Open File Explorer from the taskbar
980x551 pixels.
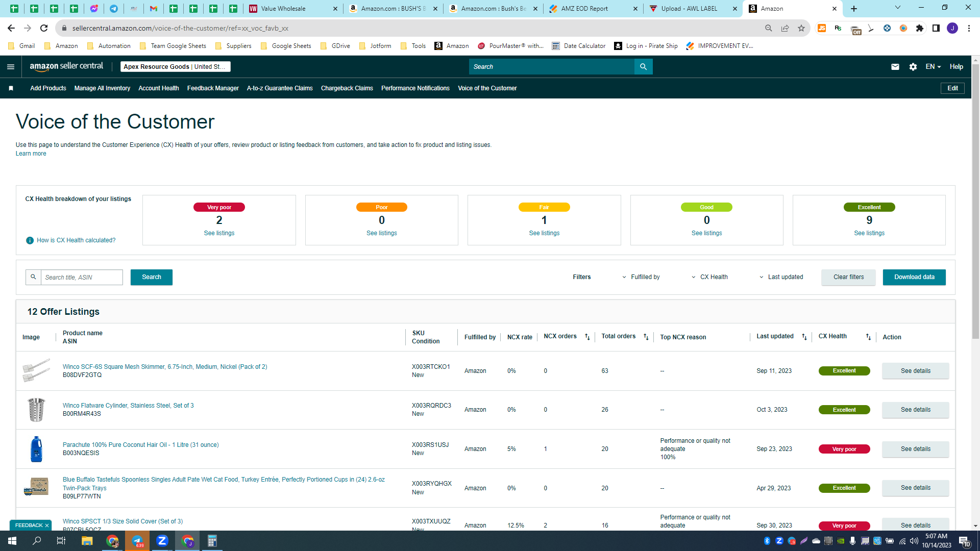[87, 541]
